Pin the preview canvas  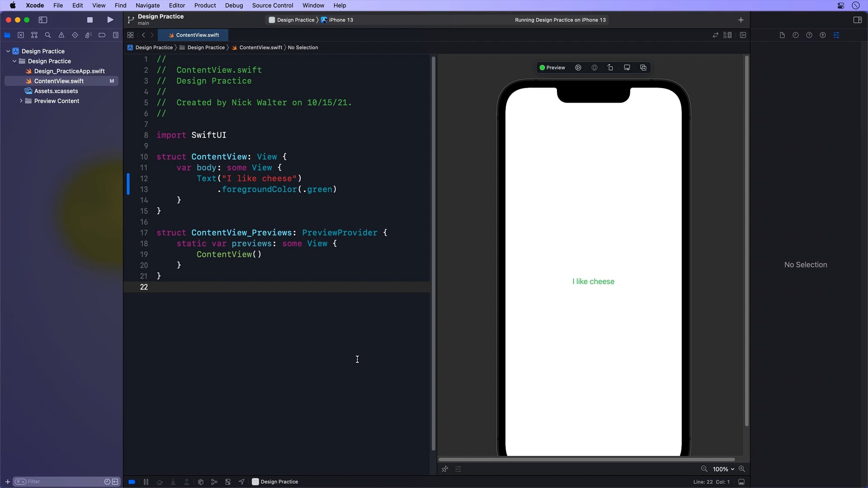pos(445,469)
